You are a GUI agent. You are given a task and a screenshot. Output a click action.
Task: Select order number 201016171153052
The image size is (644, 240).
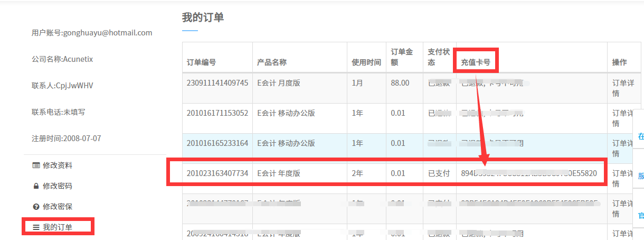(217, 113)
